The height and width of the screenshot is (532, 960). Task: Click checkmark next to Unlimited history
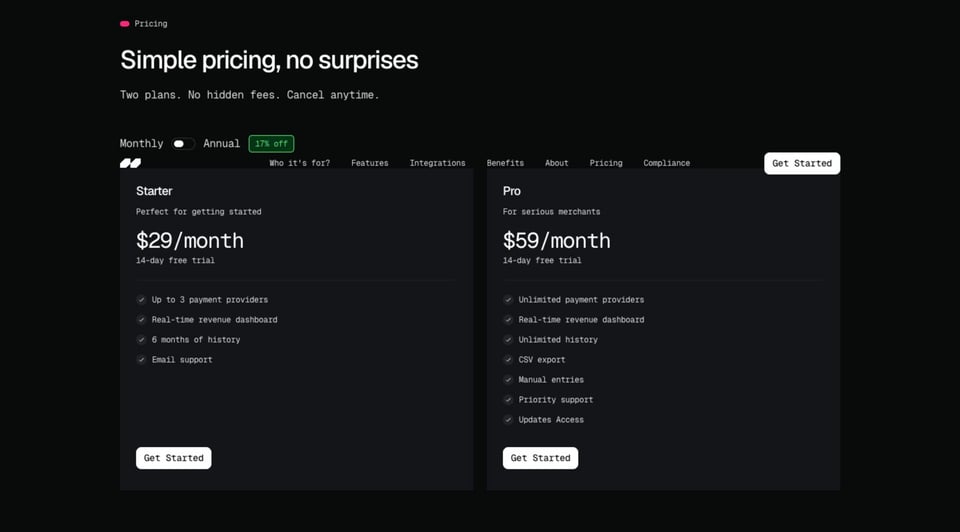coord(508,340)
